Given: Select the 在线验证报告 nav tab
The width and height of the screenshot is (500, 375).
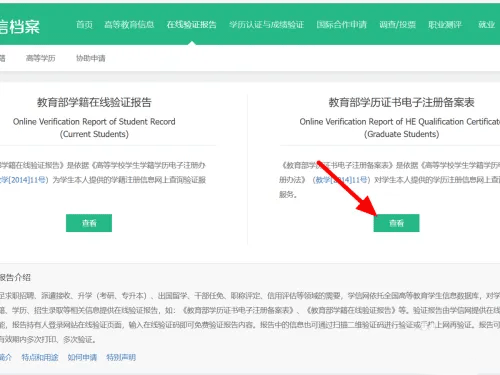Looking at the screenshot, I should (x=191, y=25).
